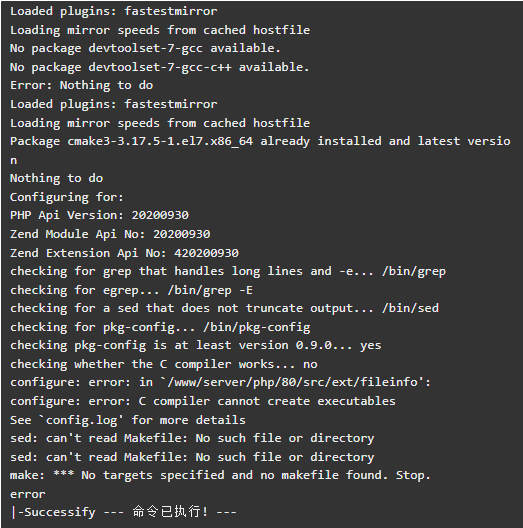The height and width of the screenshot is (528, 523).
Task: Click 'Zend Extension Api No: 420200930' line
Action: pyautogui.click(x=124, y=253)
